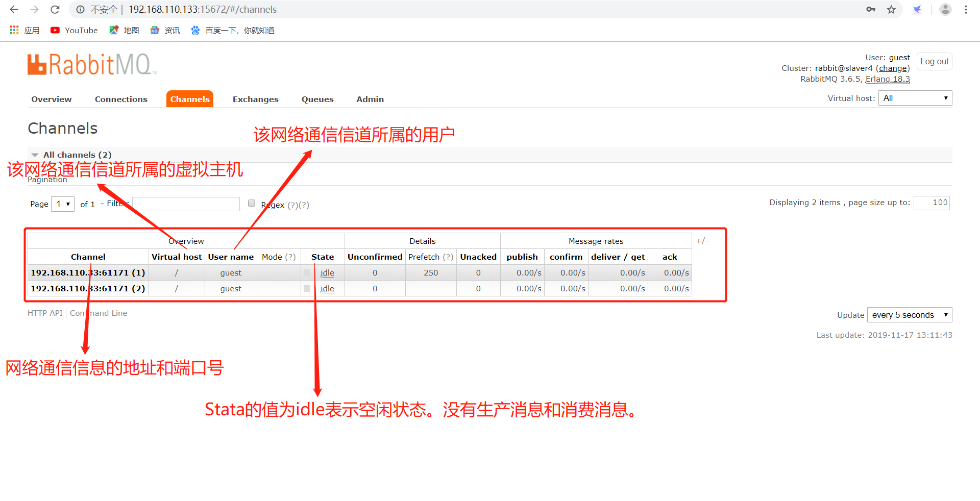Click the Erlang 18.3 version text
This screenshot has height=501, width=980.
point(888,79)
